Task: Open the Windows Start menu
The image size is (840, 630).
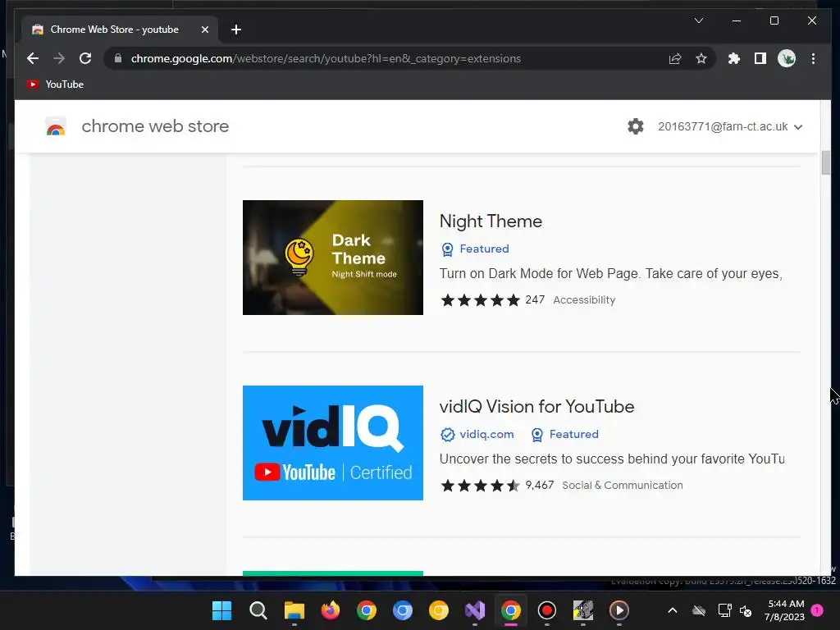Action: point(221,610)
